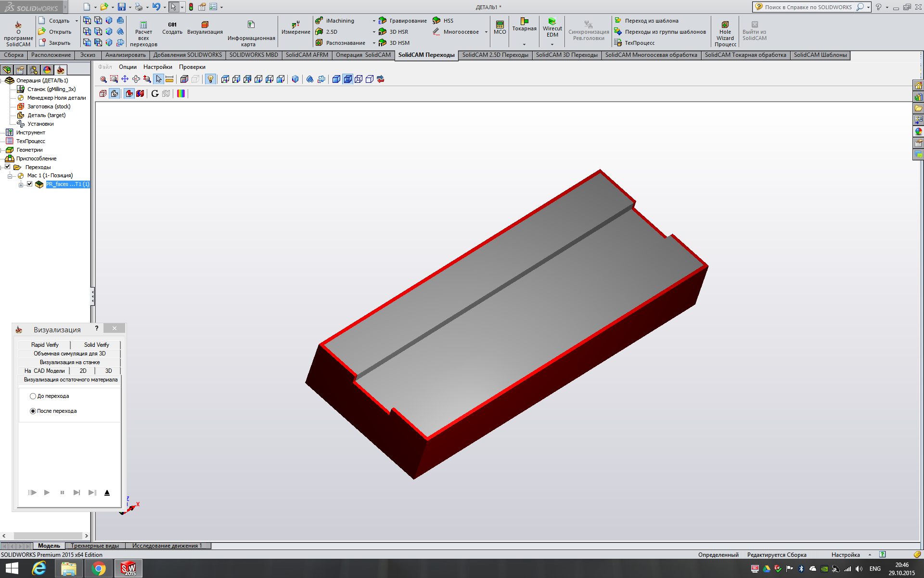Click the G-code 'G' icon

155,93
